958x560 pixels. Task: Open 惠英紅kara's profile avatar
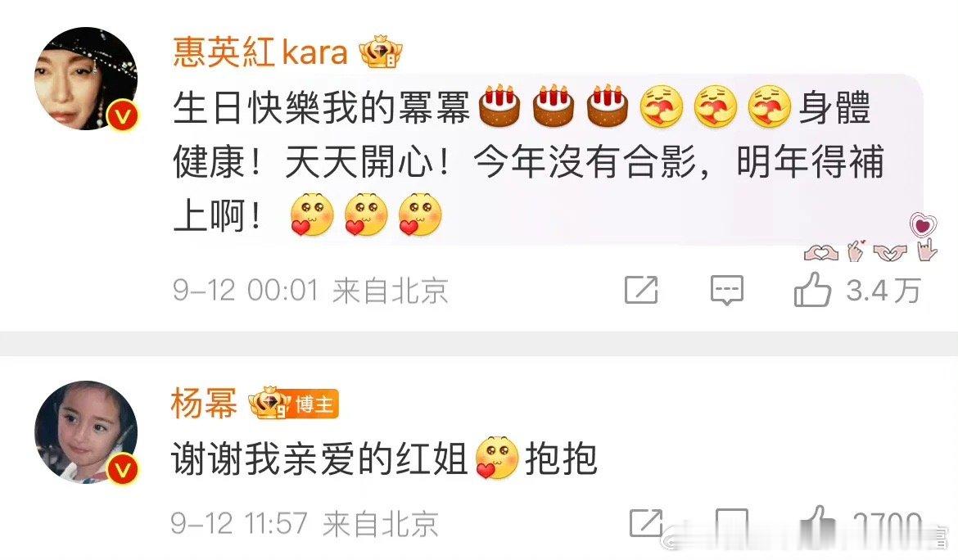point(86,79)
